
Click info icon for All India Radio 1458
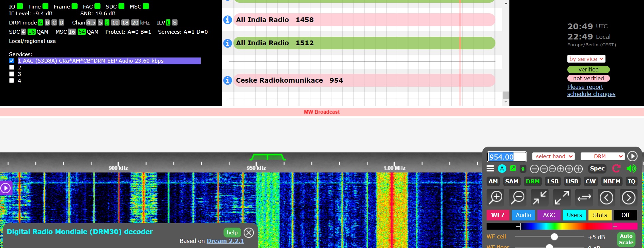pos(228,20)
